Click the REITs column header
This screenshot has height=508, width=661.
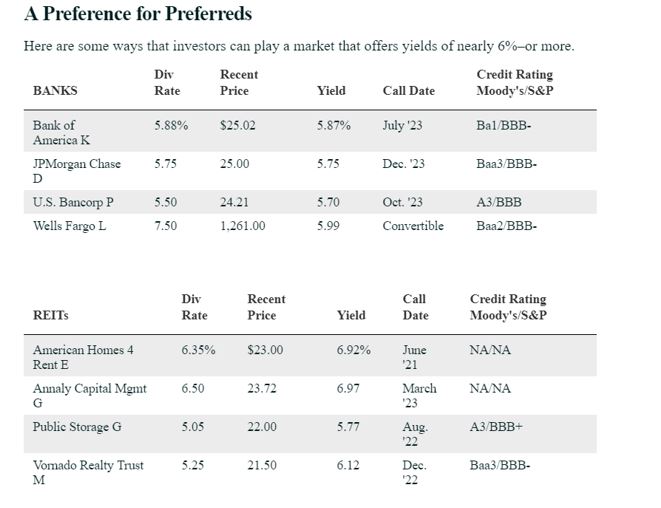(52, 316)
